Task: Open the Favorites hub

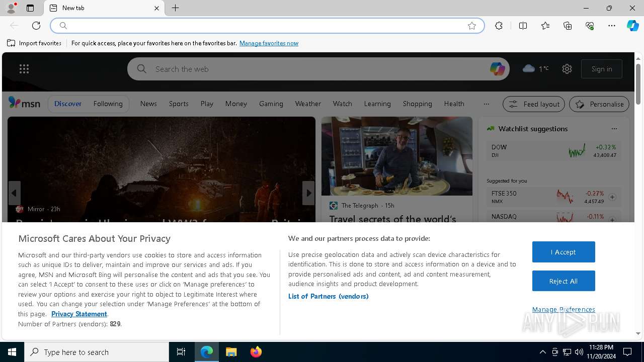Action: click(x=545, y=26)
